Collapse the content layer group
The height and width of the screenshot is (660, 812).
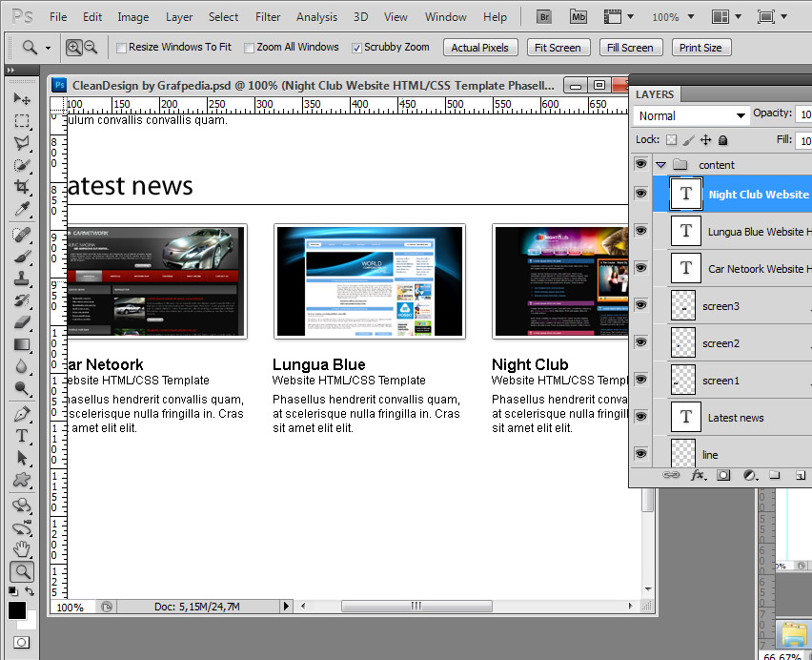[660, 165]
